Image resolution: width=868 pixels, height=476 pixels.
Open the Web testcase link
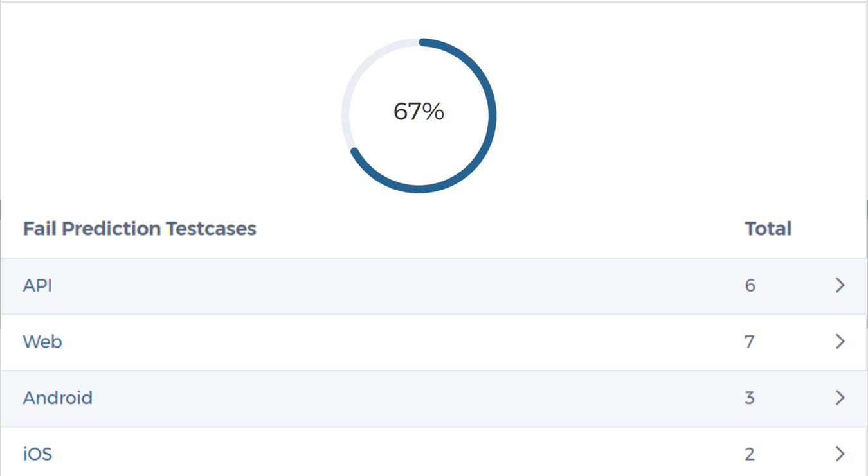click(x=42, y=341)
